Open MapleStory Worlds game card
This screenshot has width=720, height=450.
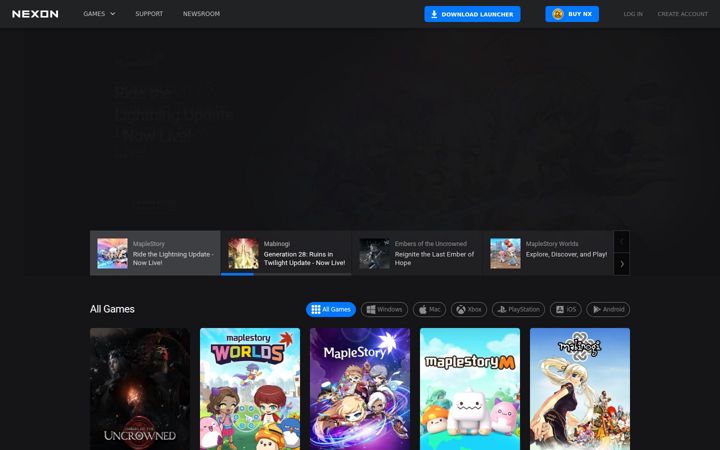coord(250,389)
